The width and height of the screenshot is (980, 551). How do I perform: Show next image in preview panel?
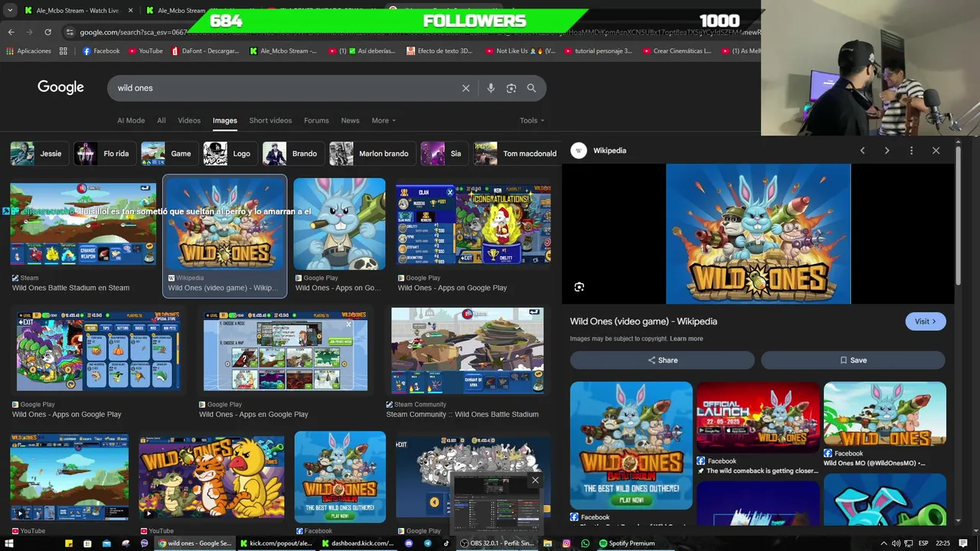tap(887, 151)
